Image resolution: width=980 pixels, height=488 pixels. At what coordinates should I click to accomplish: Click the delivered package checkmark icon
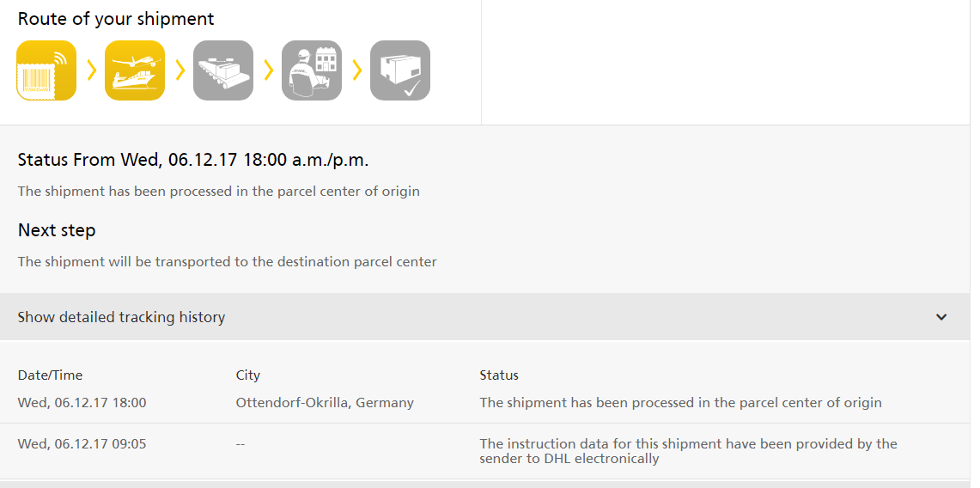(400, 70)
